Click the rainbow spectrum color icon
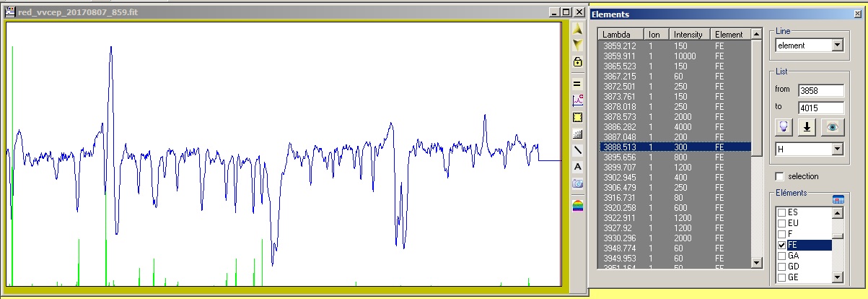Image resolution: width=868 pixels, height=299 pixels. (577, 206)
